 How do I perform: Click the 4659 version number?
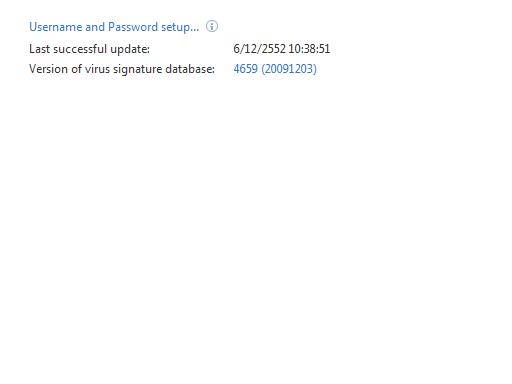click(x=246, y=69)
